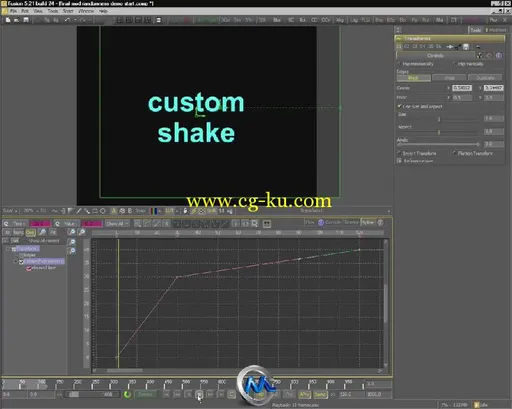This screenshot has height=409, width=512.
Task: Open the SubV dropdown in viewer toolbar
Action: [x=10, y=211]
